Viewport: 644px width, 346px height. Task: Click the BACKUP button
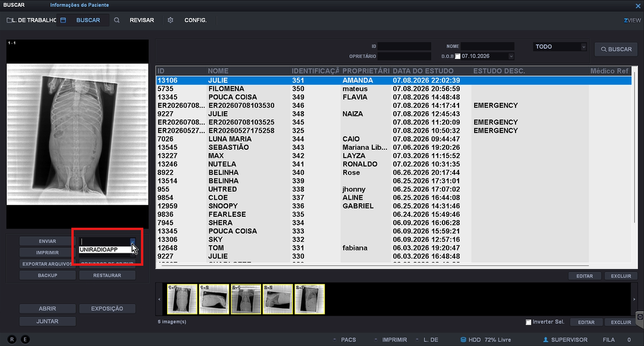[48, 275]
